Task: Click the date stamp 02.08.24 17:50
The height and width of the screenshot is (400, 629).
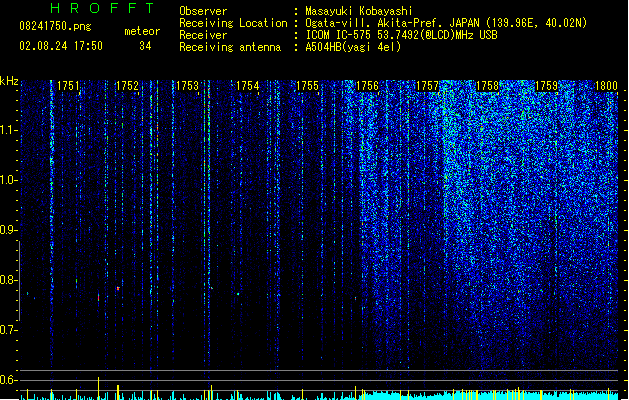Action: pos(61,46)
